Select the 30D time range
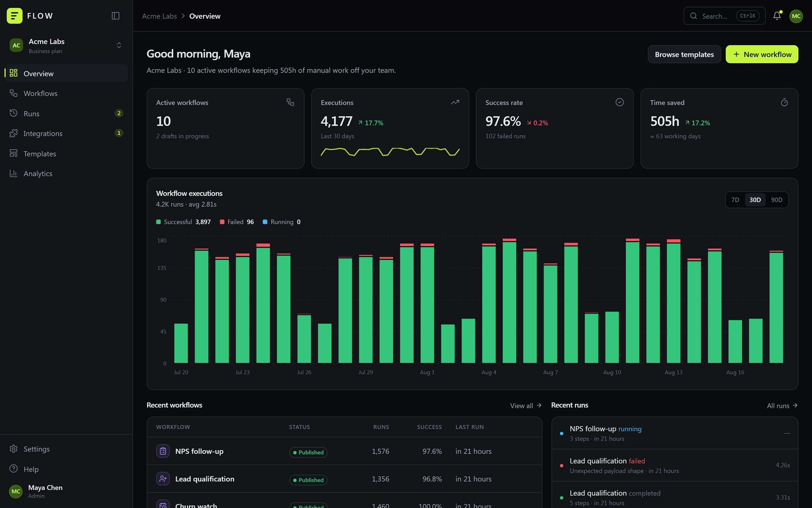This screenshot has height=508, width=812. (755, 200)
